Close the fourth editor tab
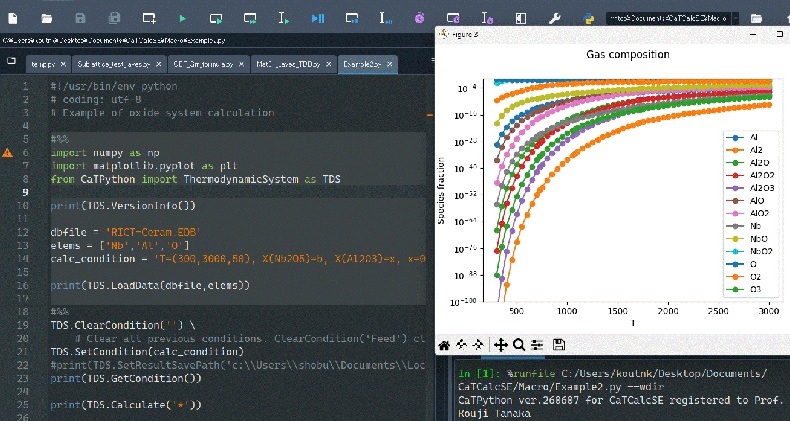The width and height of the screenshot is (790, 421). point(328,64)
